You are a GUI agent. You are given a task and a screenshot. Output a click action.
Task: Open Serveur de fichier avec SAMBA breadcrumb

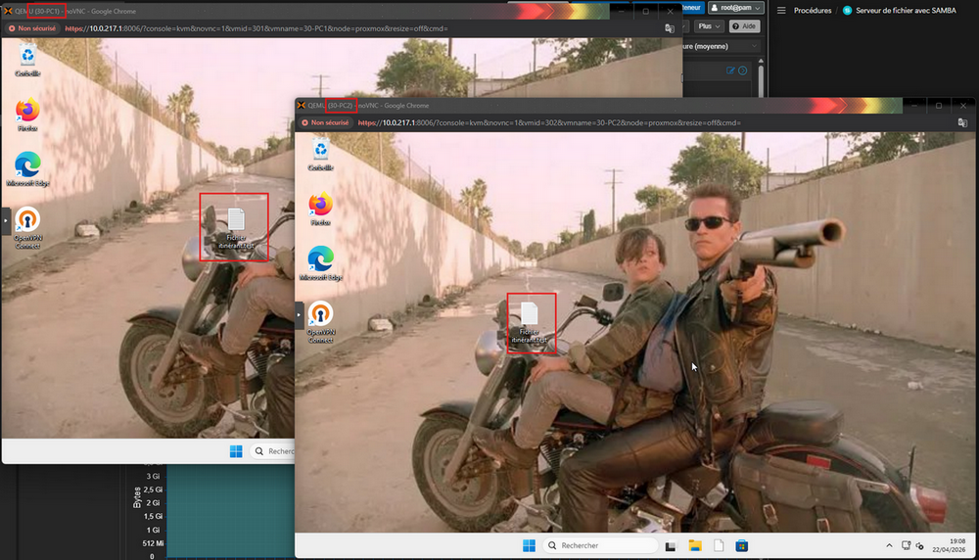(906, 11)
